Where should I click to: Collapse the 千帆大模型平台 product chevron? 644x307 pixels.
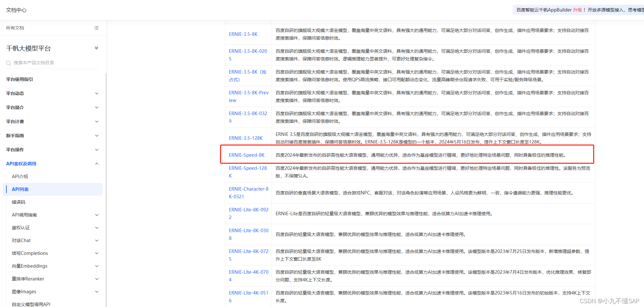tap(96, 48)
